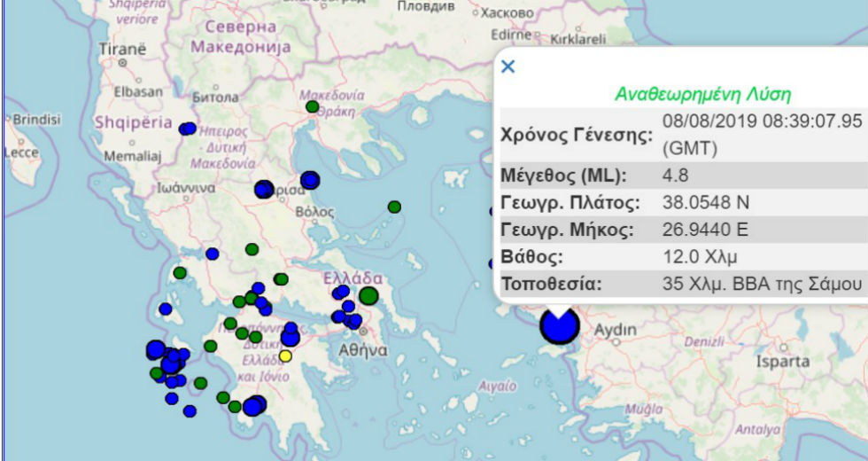
Task: Select the magnitude value "4.8"
Action: pyautogui.click(x=675, y=176)
